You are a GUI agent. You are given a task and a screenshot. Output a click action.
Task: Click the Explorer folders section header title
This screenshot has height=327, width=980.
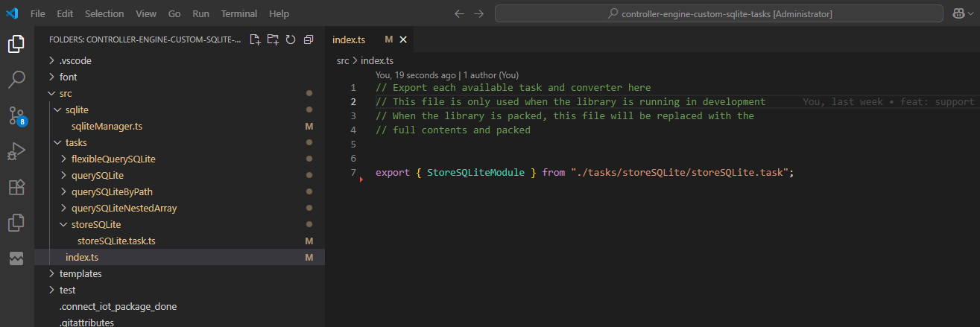[145, 39]
